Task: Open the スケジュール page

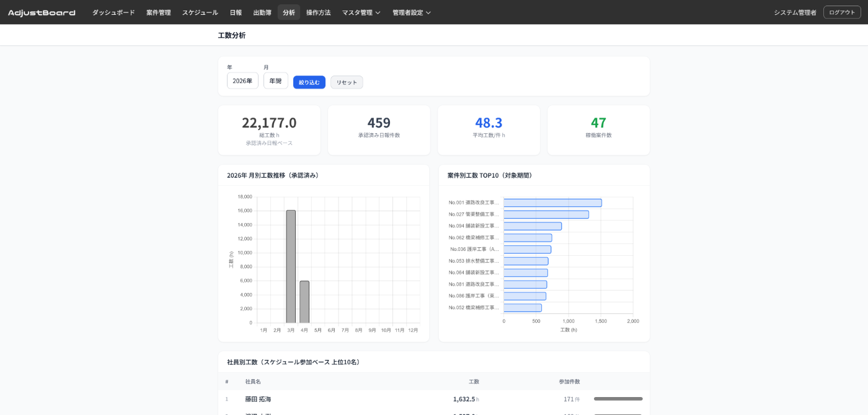Action: click(200, 12)
